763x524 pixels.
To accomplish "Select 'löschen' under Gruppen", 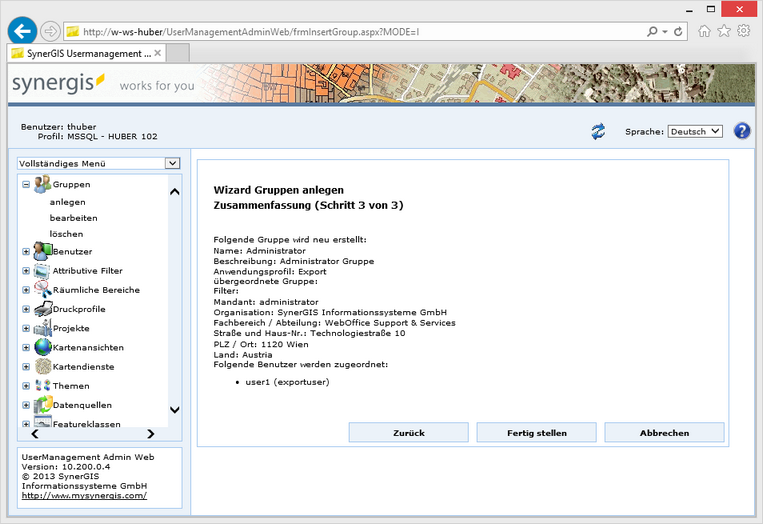I will (x=66, y=234).
